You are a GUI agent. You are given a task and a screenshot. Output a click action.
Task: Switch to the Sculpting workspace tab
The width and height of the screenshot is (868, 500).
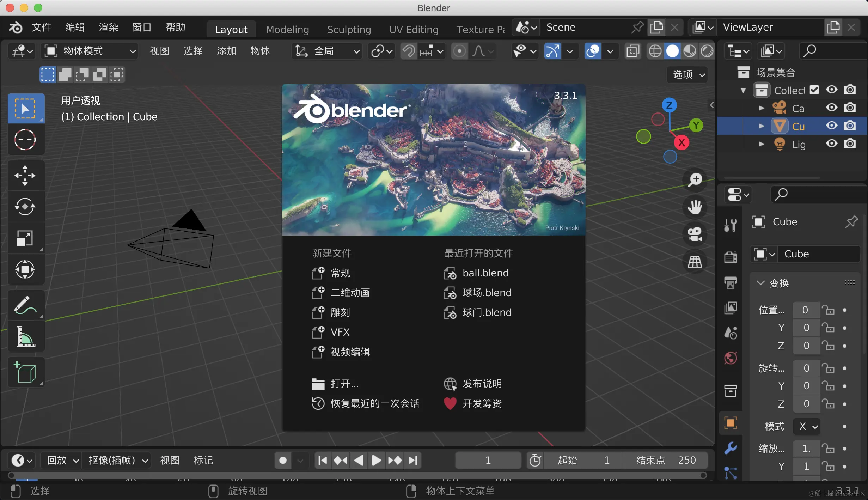coord(349,29)
